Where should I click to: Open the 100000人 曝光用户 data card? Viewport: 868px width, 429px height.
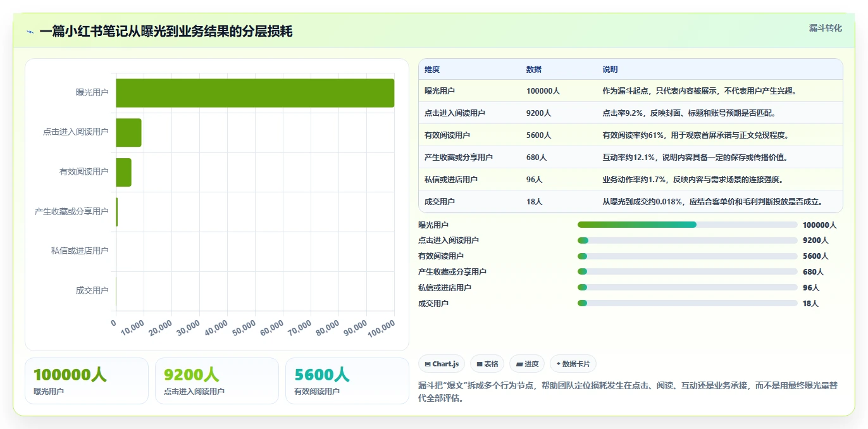(87, 381)
